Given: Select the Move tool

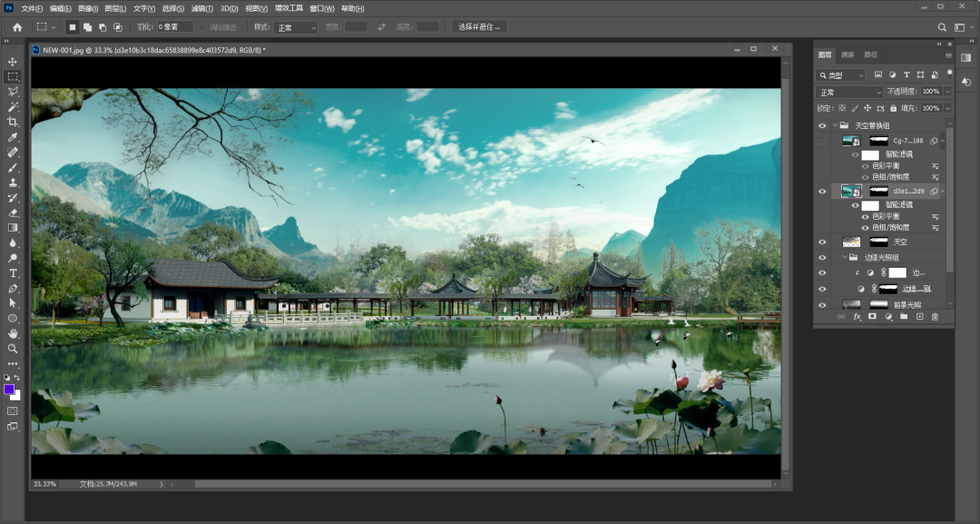Looking at the screenshot, I should [13, 62].
